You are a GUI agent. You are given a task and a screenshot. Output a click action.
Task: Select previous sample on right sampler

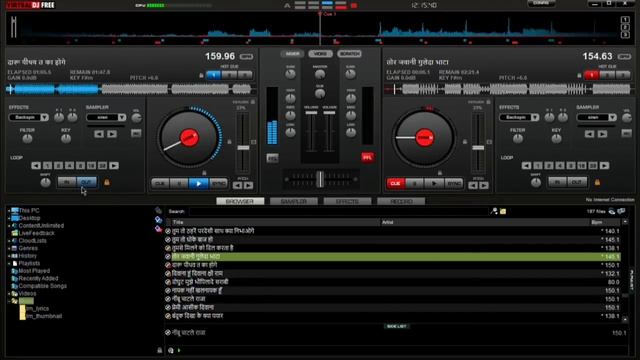click(589, 134)
